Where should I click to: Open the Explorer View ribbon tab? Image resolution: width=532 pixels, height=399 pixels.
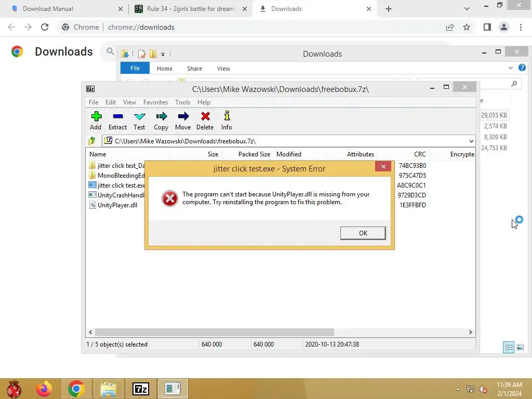[223, 69]
